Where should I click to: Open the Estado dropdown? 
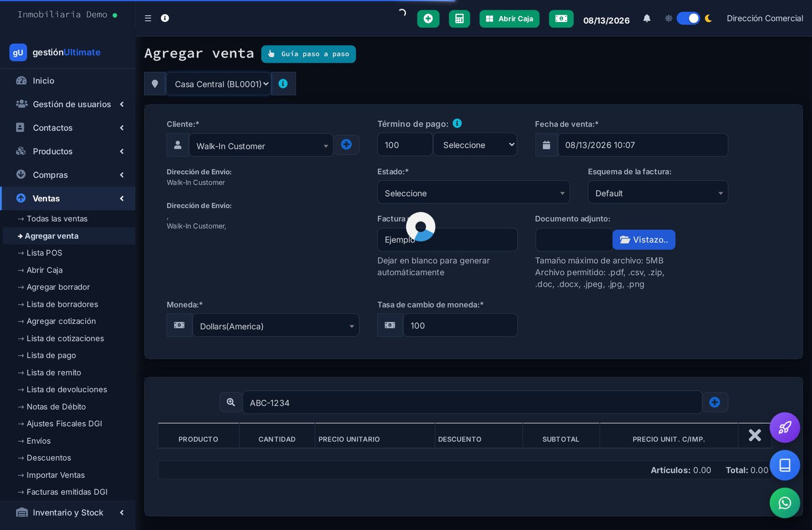coord(473,193)
